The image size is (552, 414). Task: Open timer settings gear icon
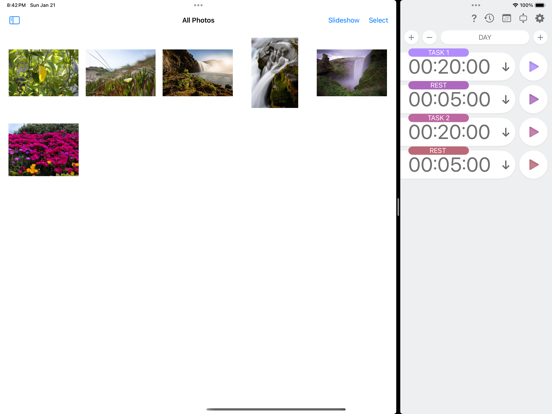click(540, 18)
